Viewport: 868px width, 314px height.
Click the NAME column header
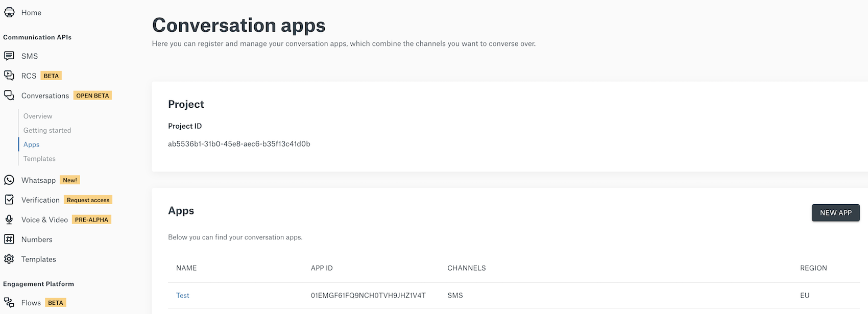point(186,268)
